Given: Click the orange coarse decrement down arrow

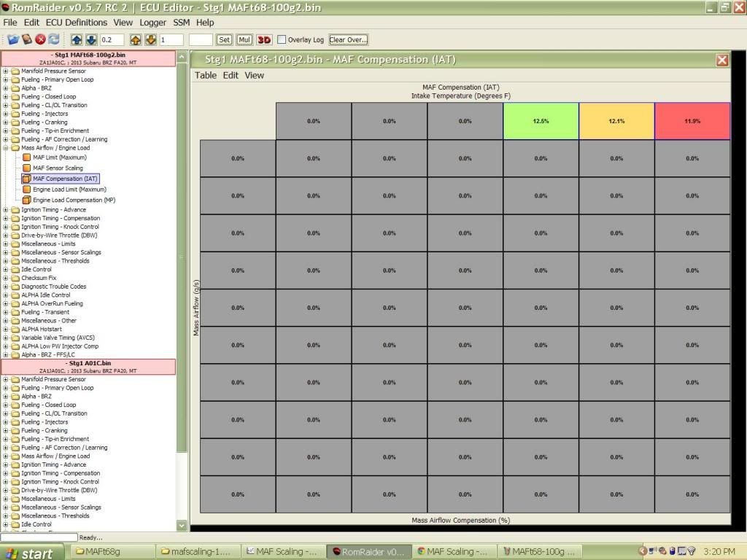Looking at the screenshot, I should point(150,39).
